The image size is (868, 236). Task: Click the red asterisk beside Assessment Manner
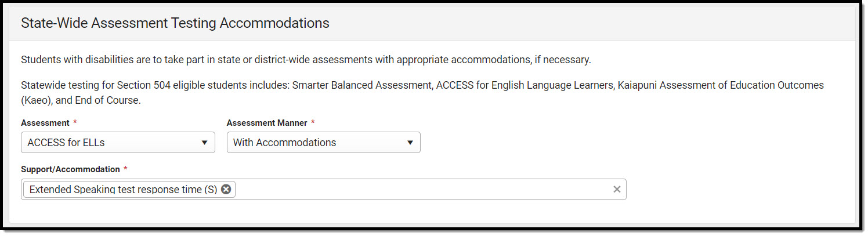pyautogui.click(x=313, y=123)
